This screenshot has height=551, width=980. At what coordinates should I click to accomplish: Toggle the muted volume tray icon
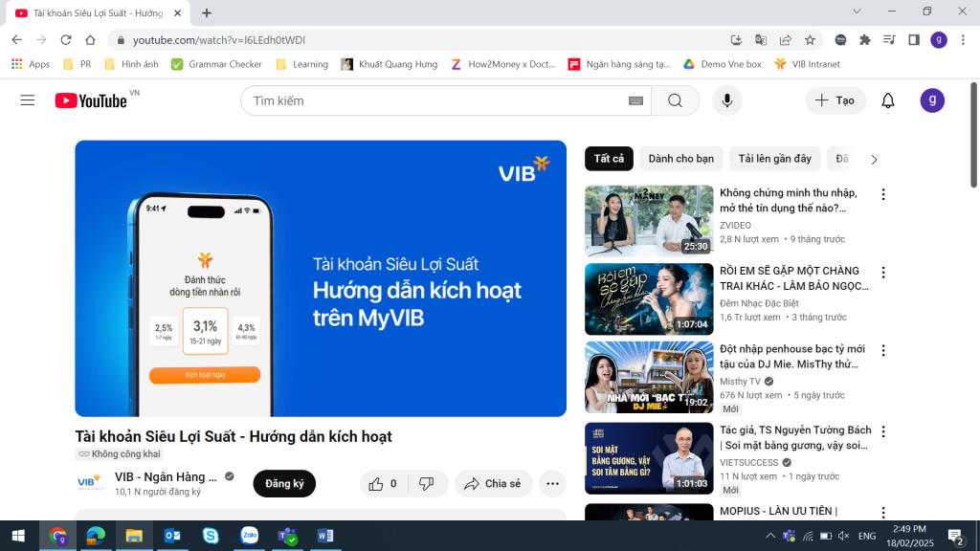click(844, 536)
